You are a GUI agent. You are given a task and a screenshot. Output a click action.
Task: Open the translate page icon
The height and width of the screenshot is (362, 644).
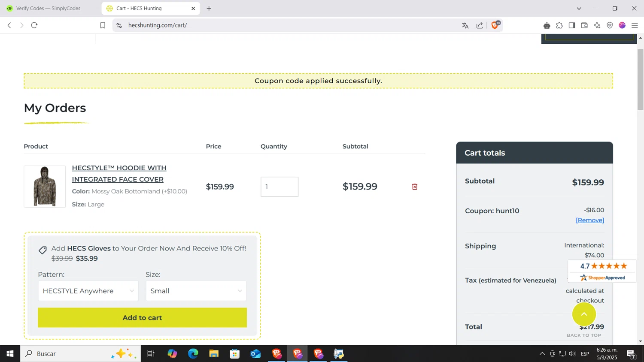click(465, 26)
